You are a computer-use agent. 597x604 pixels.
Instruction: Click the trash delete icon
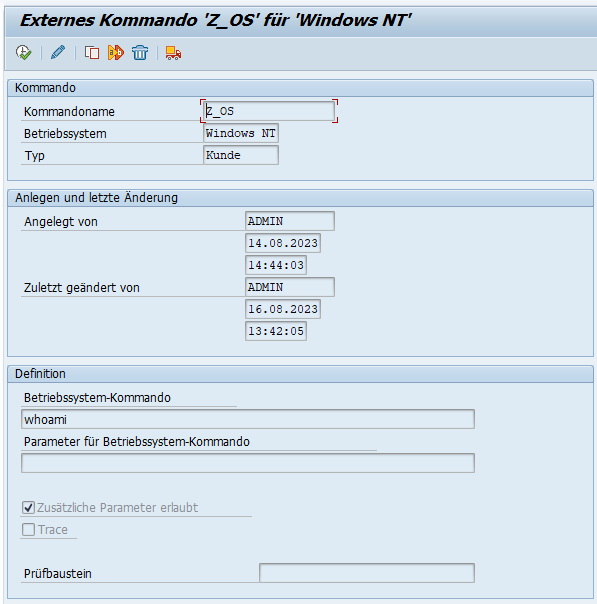140,52
